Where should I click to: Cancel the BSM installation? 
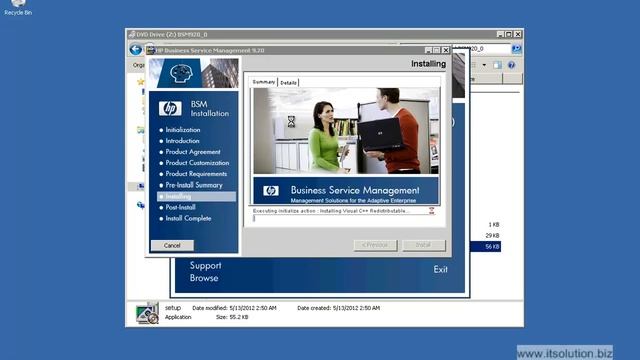172,245
